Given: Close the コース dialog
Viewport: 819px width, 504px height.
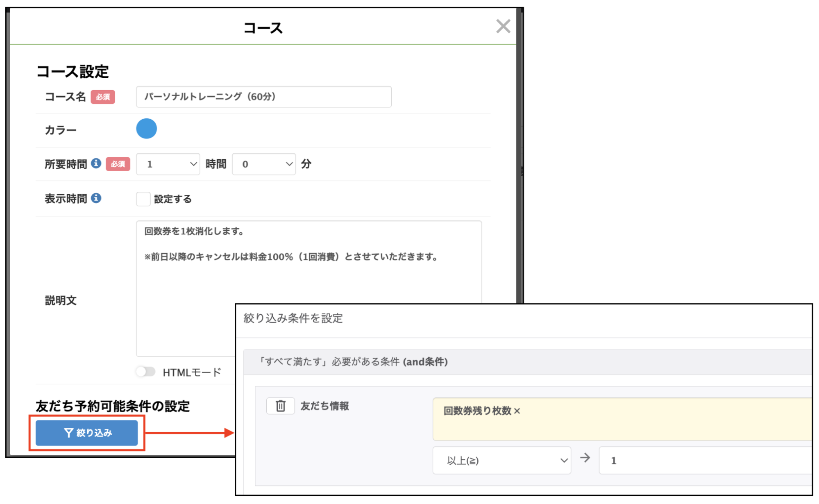Looking at the screenshot, I should point(503,26).
